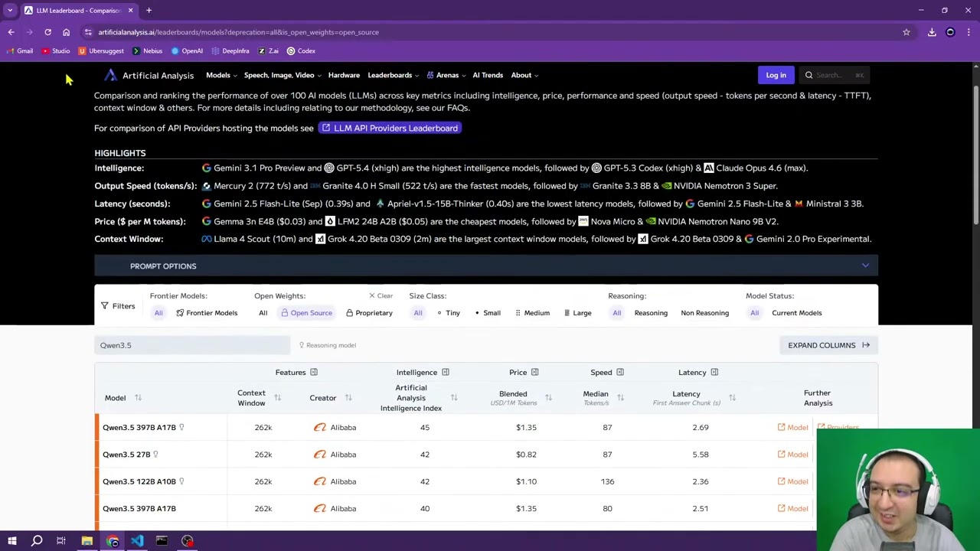Toggle the Features column group icon
Viewport: 980px width, 551px height.
313,373
